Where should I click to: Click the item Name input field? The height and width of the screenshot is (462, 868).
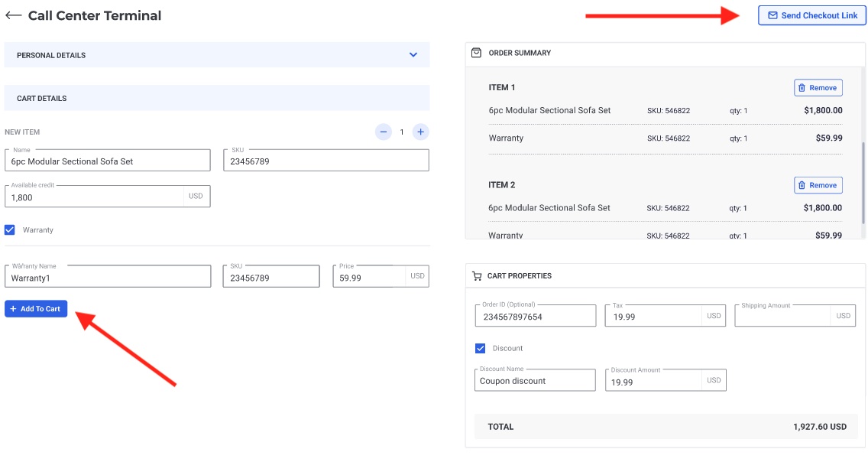coord(107,161)
